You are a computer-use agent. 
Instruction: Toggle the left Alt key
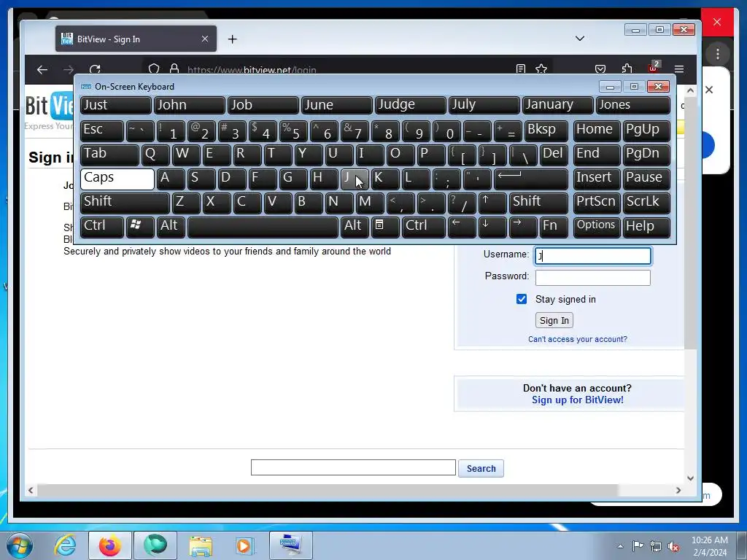[x=171, y=227]
